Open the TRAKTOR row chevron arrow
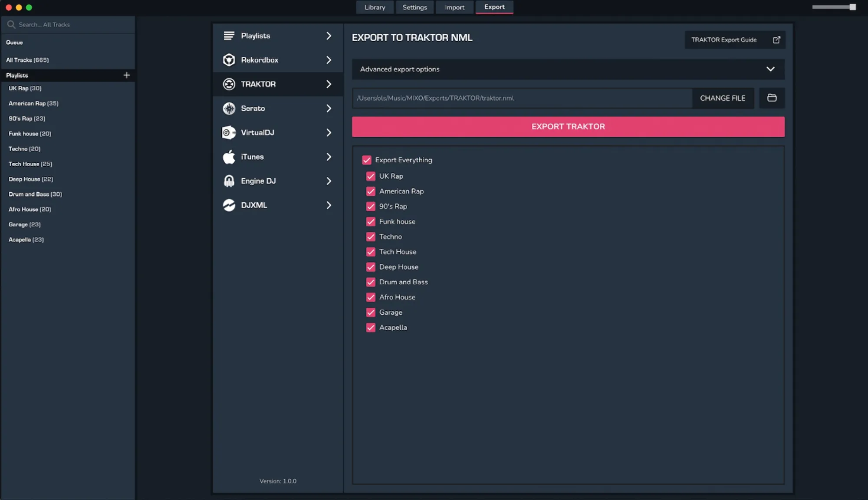868x500 pixels. click(x=329, y=84)
